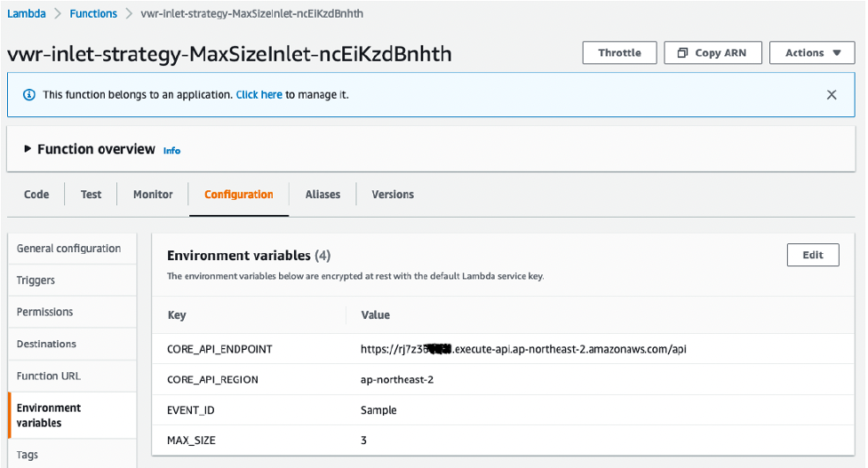Click the info circle icon in banner
The height and width of the screenshot is (468, 868).
pyautogui.click(x=28, y=95)
